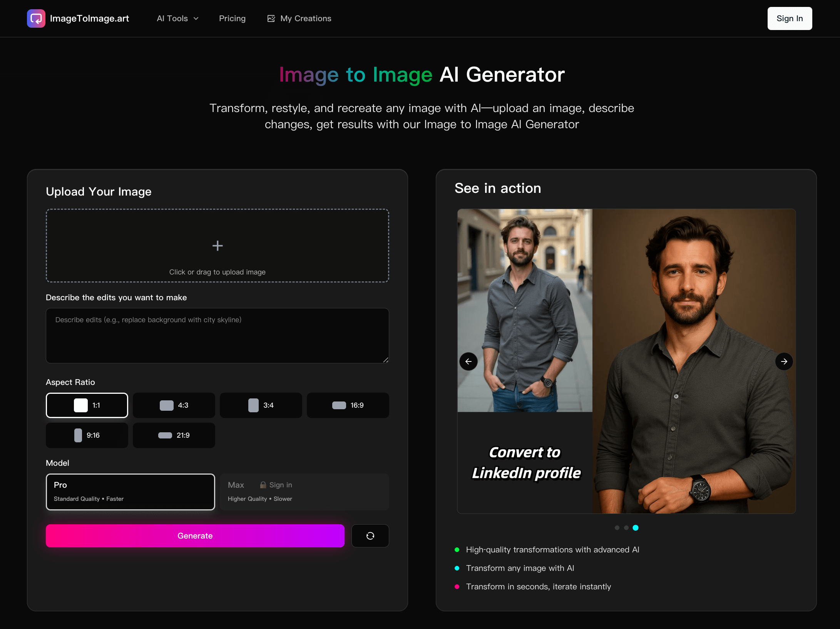Click the 'Model' section label
Image resolution: width=840 pixels, height=629 pixels.
pos(58,463)
